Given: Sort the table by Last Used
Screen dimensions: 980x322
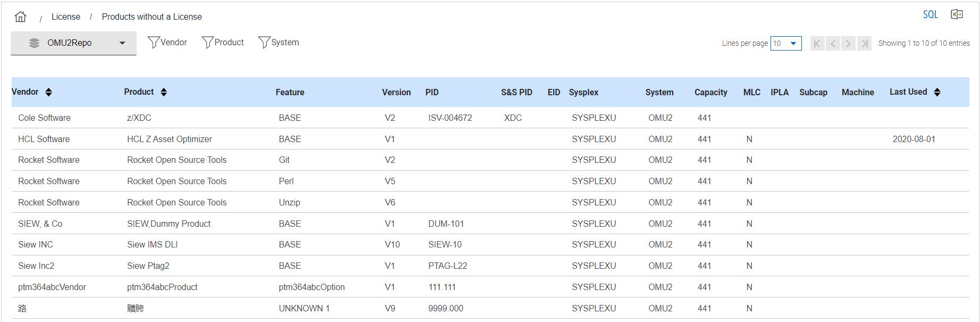Looking at the screenshot, I should tap(937, 92).
